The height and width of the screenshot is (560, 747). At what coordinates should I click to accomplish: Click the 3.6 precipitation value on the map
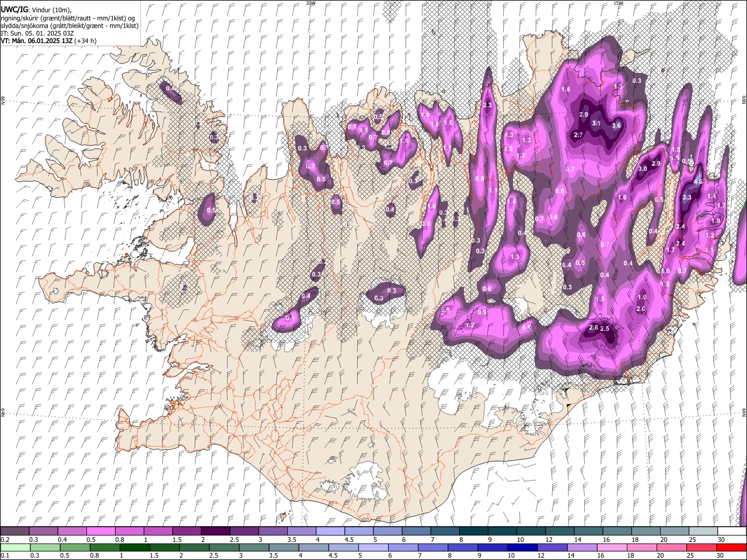tap(616, 125)
